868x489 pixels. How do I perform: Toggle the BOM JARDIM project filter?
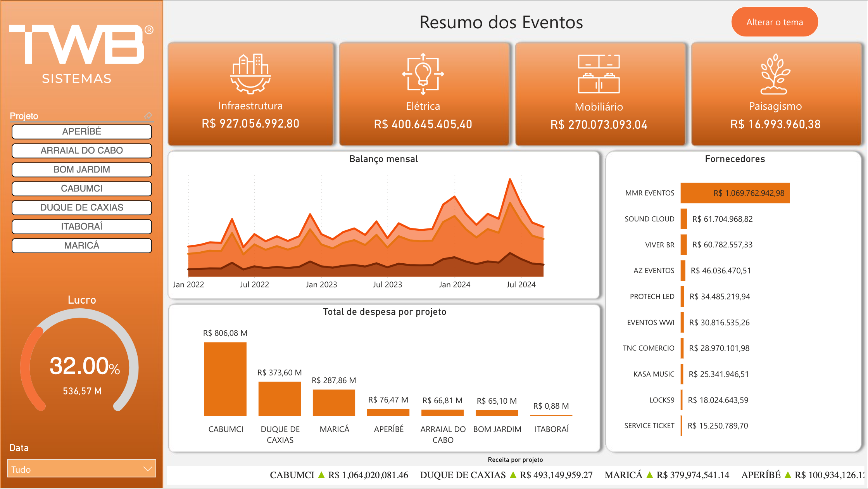81,169
